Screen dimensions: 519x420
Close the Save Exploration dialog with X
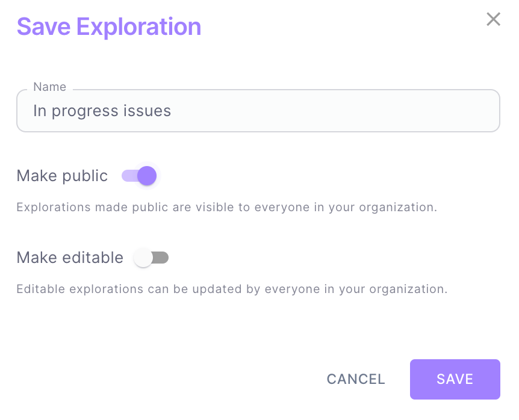(493, 19)
